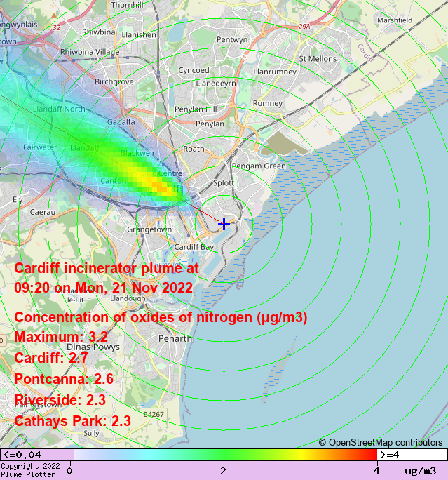
Task: Click the "4" tick on the scale
Action: click(376, 471)
